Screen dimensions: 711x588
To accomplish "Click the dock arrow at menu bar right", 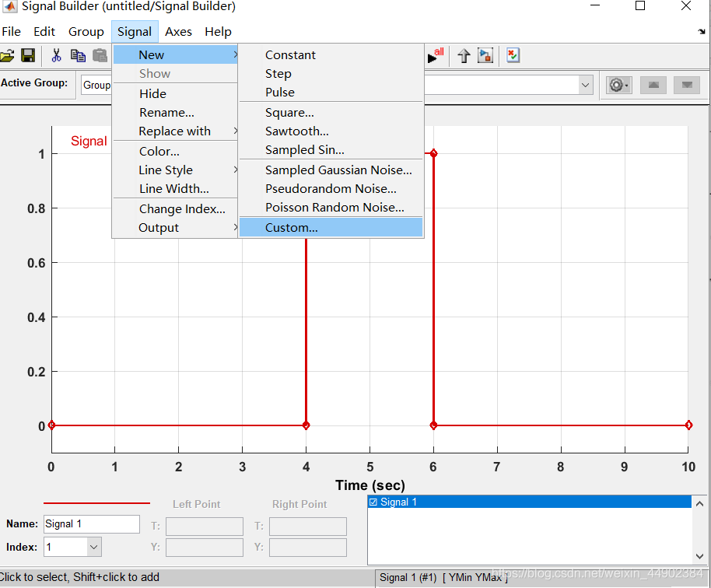I will 702,32.
